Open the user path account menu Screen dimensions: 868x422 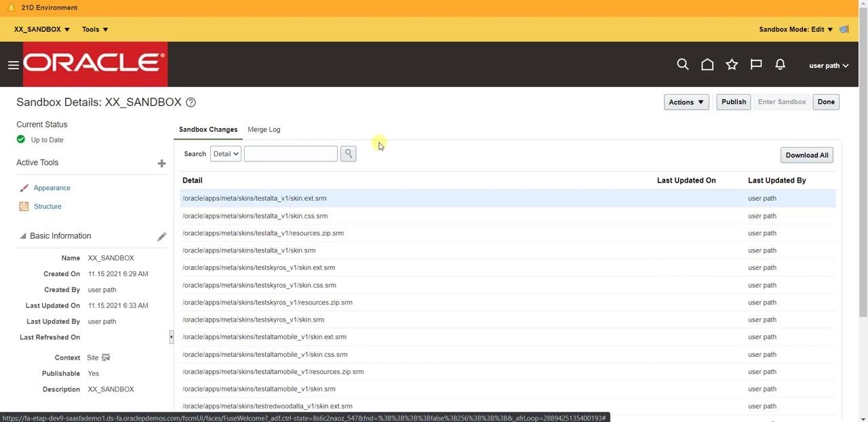(829, 66)
